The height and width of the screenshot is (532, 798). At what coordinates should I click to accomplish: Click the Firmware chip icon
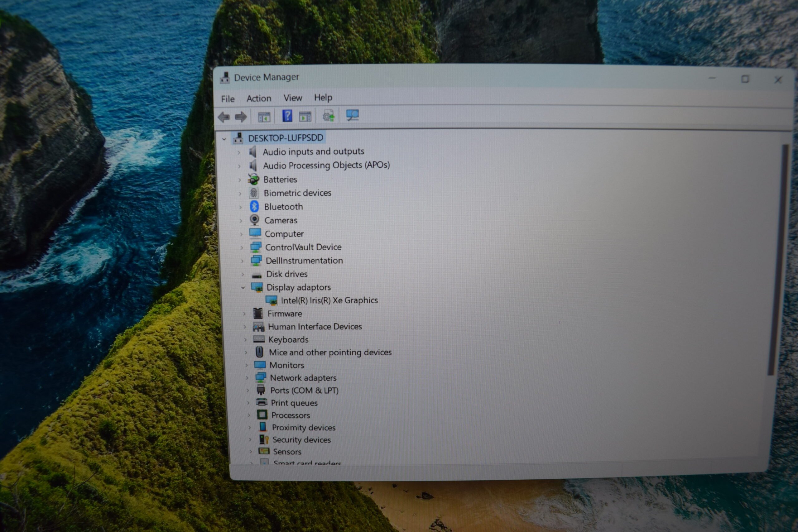258,313
